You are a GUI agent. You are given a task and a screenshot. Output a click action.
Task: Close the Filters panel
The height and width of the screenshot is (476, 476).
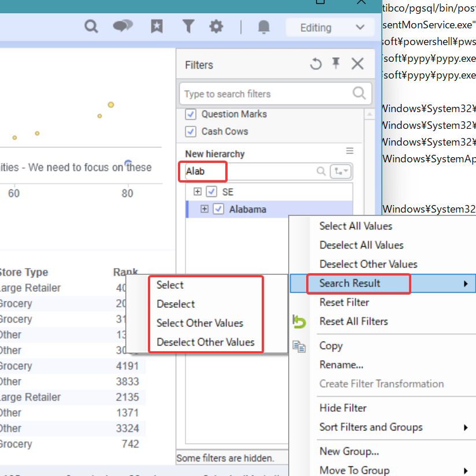point(358,64)
